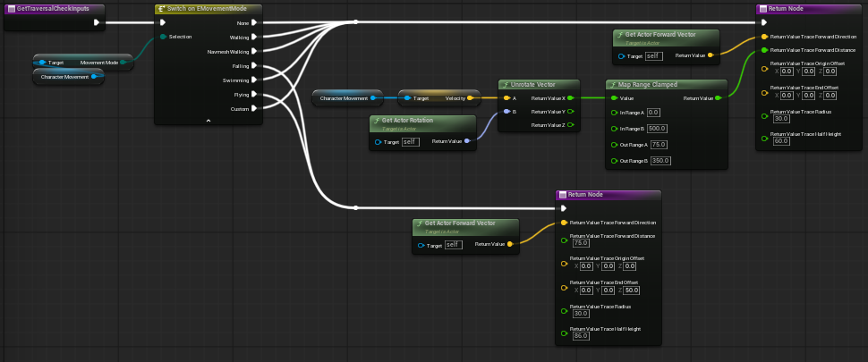Click reroute node on the upper exec wire
The image size is (868, 362).
coord(355,22)
